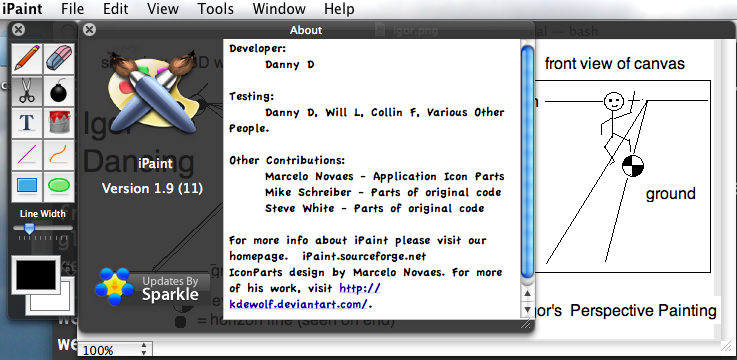Viewport: 737px width, 360px height.
Task: Click the black-and-white quartered circle in drawing
Action: pos(633,166)
